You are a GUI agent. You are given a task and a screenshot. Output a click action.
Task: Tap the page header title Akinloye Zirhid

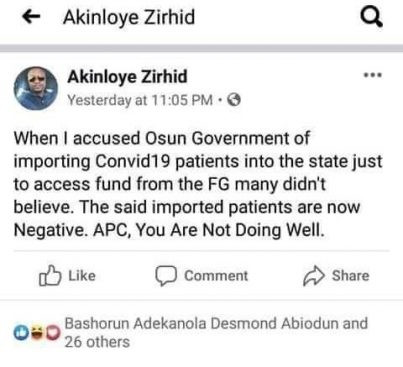pos(129,17)
